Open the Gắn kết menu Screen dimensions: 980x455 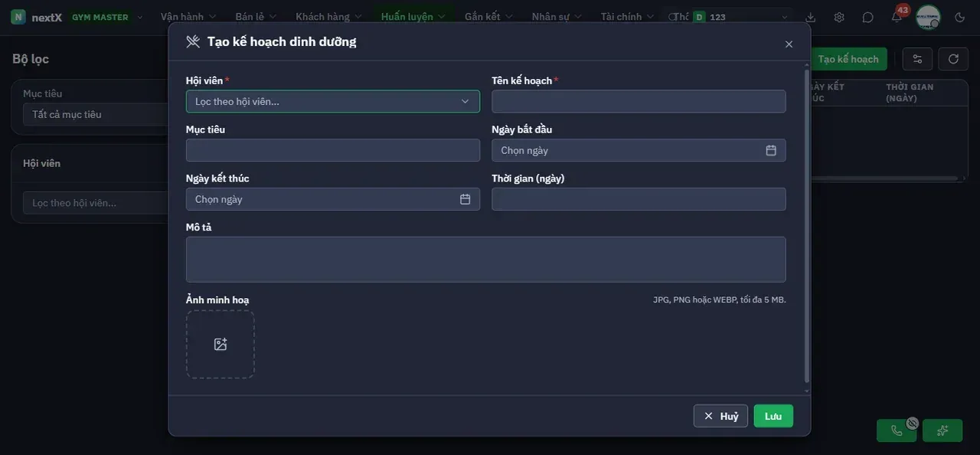488,17
